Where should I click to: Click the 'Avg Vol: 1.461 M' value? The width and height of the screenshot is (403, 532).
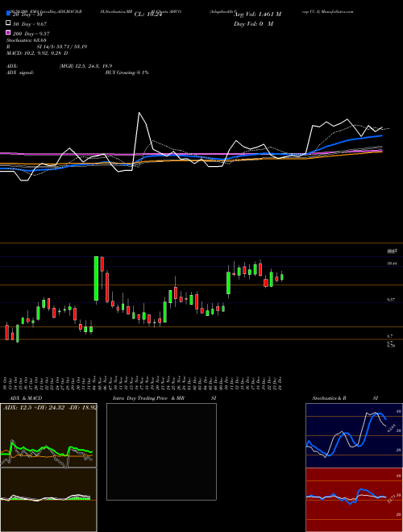[x=257, y=15]
